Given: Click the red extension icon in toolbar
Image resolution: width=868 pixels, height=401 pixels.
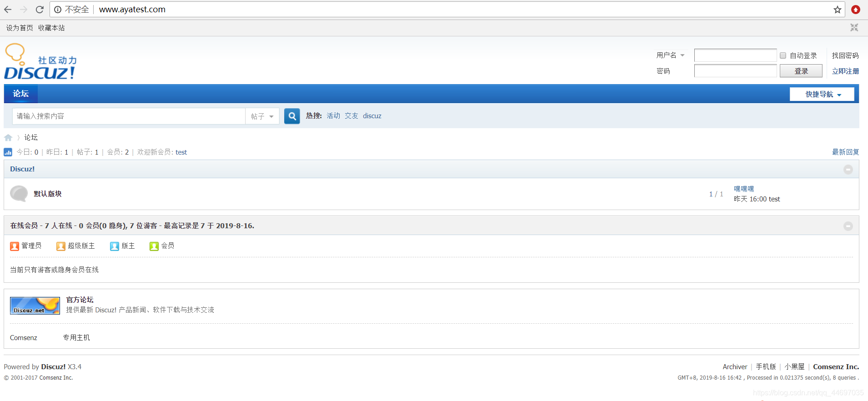Looking at the screenshot, I should pyautogui.click(x=856, y=10).
